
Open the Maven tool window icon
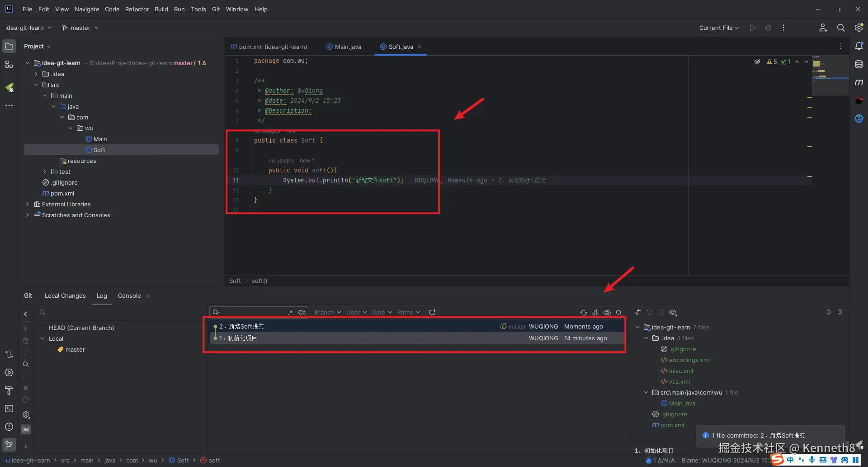859,82
